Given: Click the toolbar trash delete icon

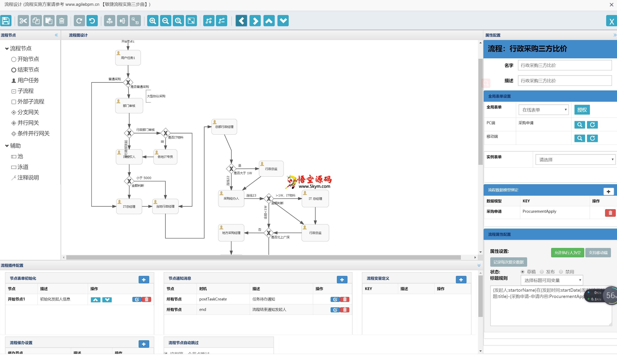Looking at the screenshot, I should pos(62,21).
